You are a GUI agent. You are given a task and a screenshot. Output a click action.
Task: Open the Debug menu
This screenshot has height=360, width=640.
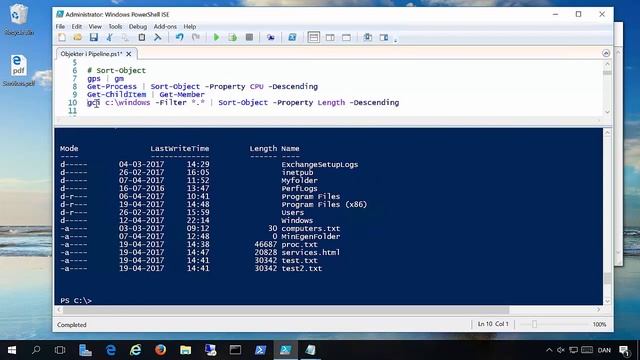pos(138,27)
